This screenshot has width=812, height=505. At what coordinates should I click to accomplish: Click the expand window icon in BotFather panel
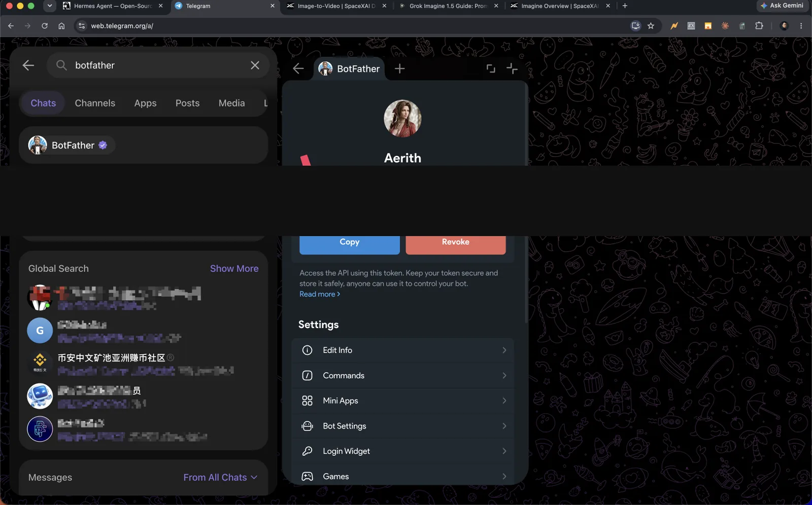pos(491,68)
